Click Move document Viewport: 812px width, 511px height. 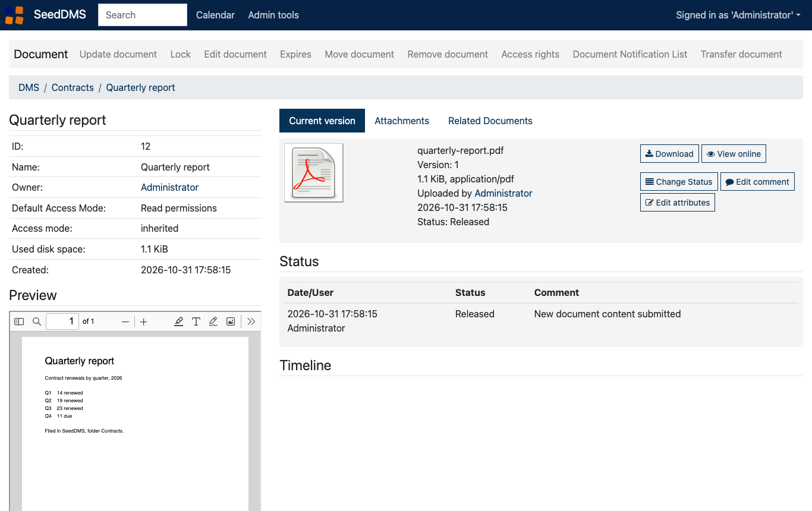[360, 54]
